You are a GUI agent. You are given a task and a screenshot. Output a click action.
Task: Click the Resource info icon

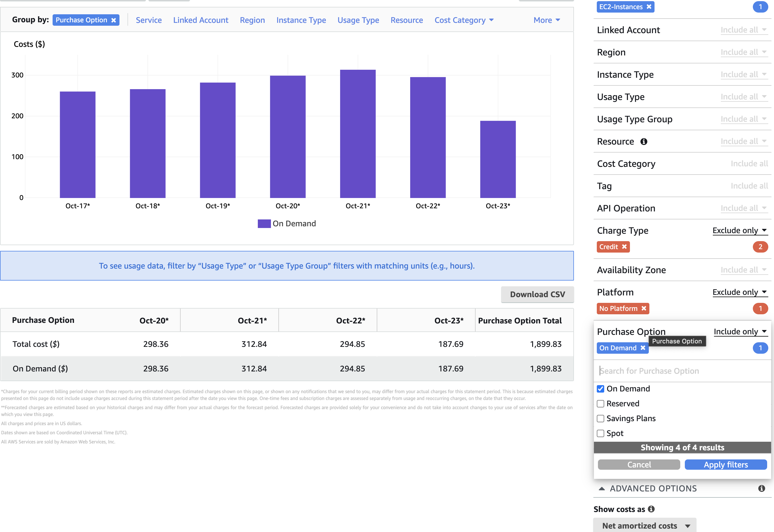(644, 142)
